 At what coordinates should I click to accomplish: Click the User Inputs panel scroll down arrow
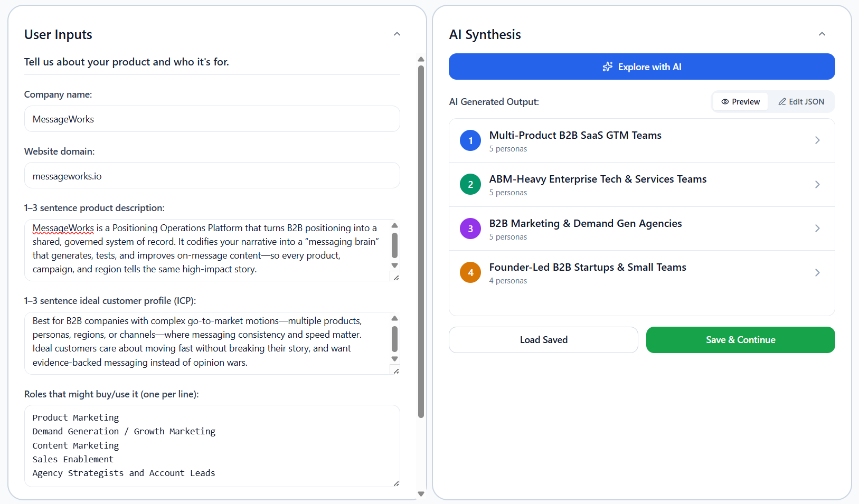point(421,494)
